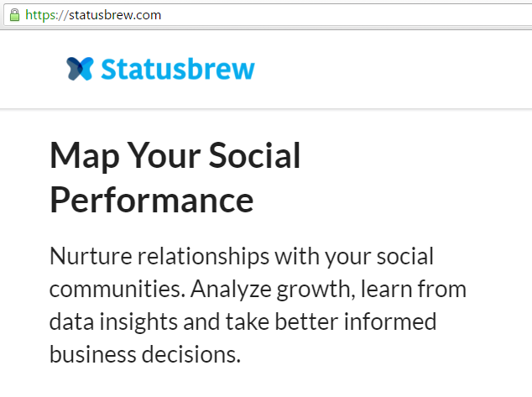Click the word "Social" in the headline
Viewport: 532px width, 397px height.
tap(254, 155)
